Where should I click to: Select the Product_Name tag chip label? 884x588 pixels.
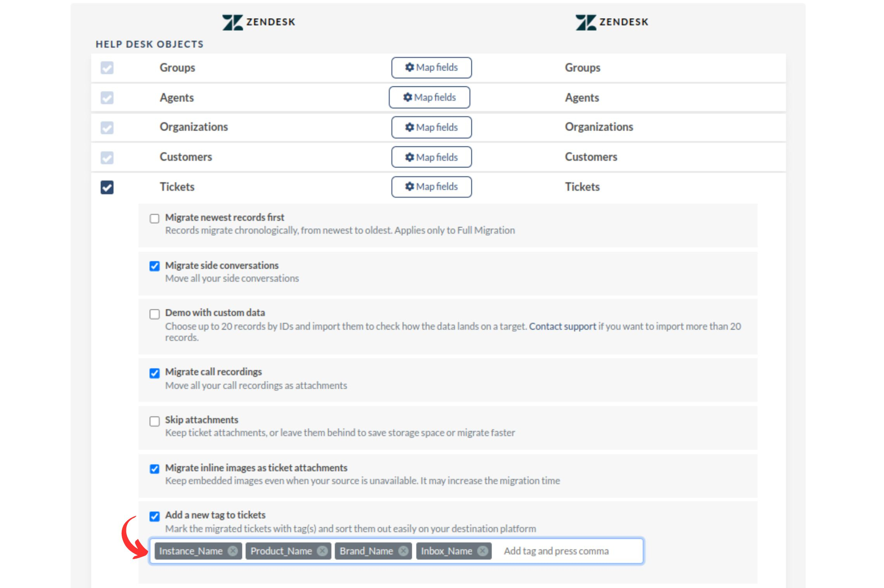281,551
